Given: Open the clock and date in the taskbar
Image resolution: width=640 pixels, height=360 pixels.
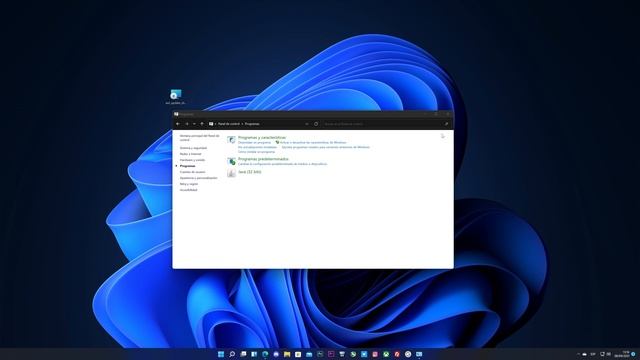Looking at the screenshot, I should [x=623, y=354].
